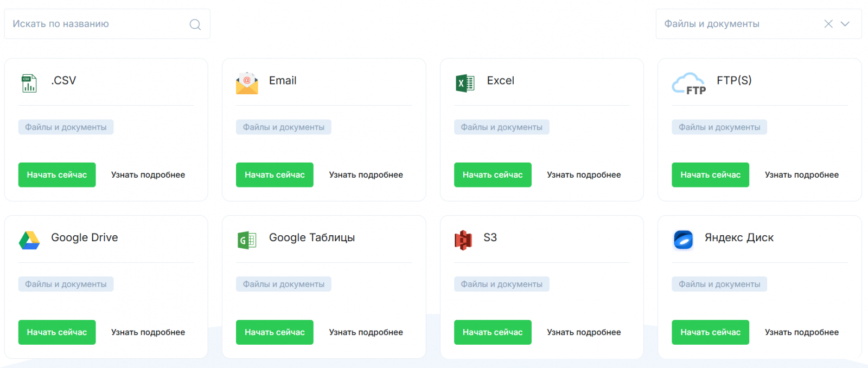
Task: Open the Файлы и документы filter combo box
Action: point(738,24)
